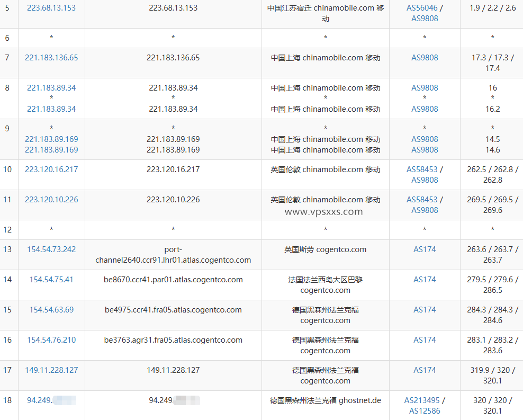Open AS9808 link in hop 5 row
This screenshot has height=420, width=523.
click(425, 19)
